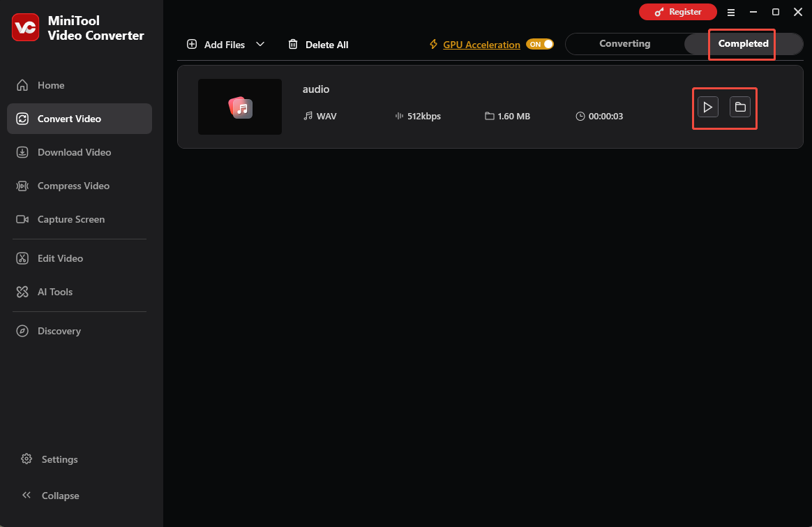Click the file name "audio"
This screenshot has height=527, width=812.
click(316, 89)
